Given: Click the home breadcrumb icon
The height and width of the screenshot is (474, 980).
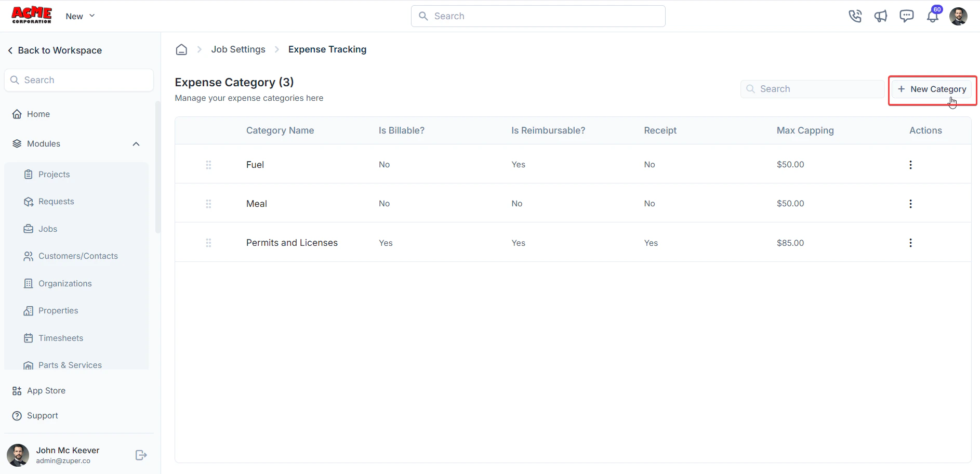Looking at the screenshot, I should point(181,49).
